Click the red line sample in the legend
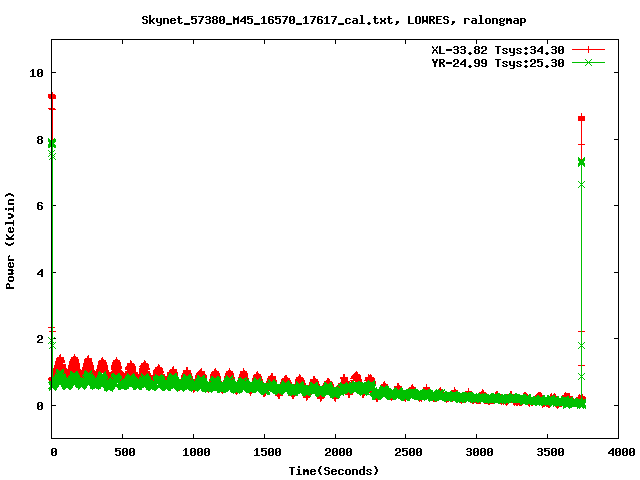 [588, 50]
